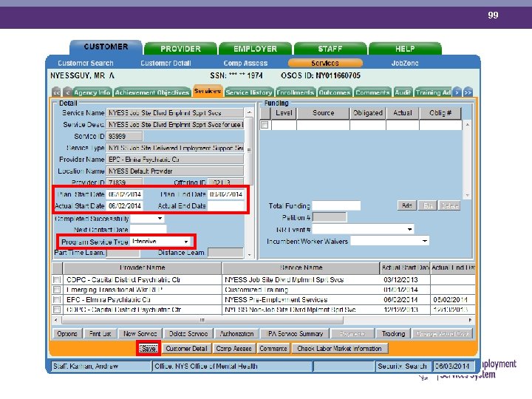Viewport: 532px width, 399px height.
Task: Click the Total Funding field
Action: (x=336, y=205)
